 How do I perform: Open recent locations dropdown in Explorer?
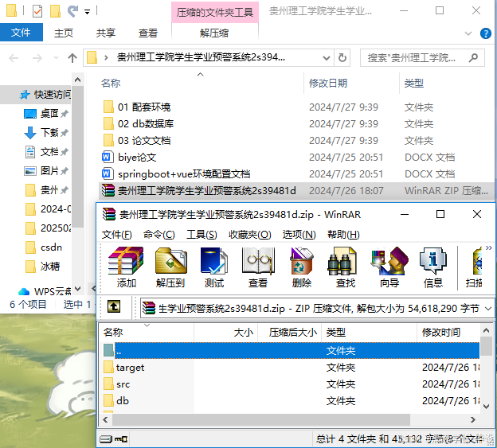pos(56,58)
